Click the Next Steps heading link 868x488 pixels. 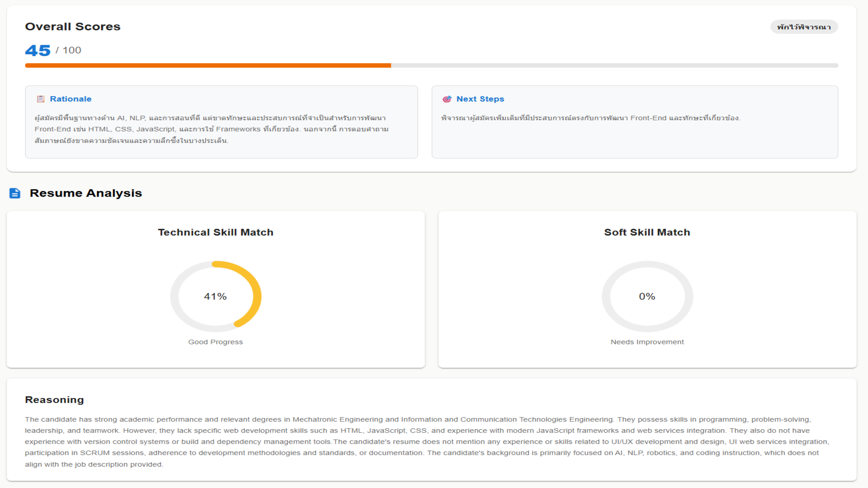(x=480, y=99)
